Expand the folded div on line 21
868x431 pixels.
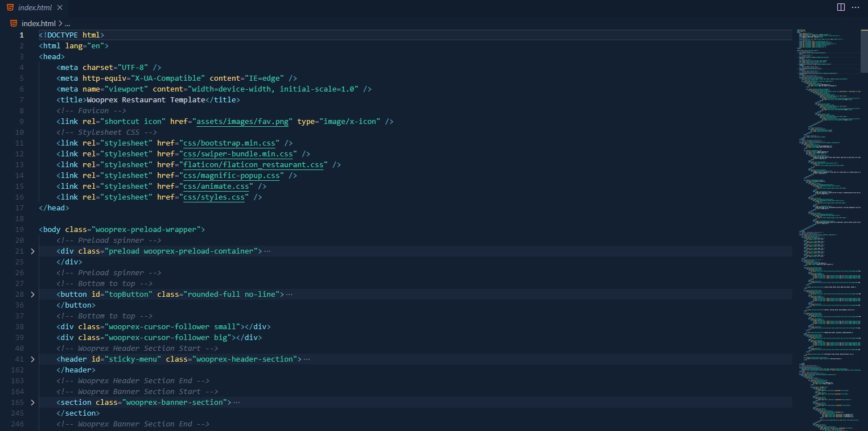point(32,251)
